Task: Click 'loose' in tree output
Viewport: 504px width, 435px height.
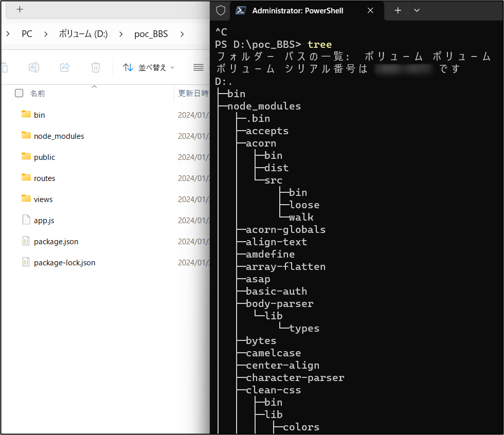Action: point(304,205)
